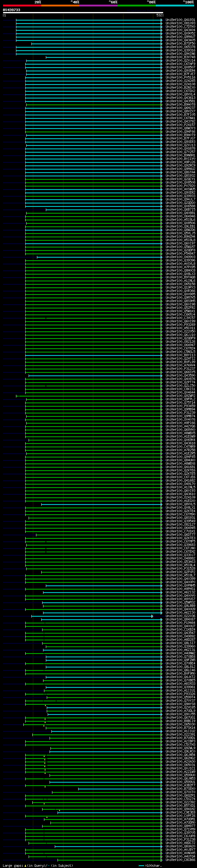
Task: Select label UniRef100_Q4JKT2
Action: pyautogui.click(x=180, y=677)
